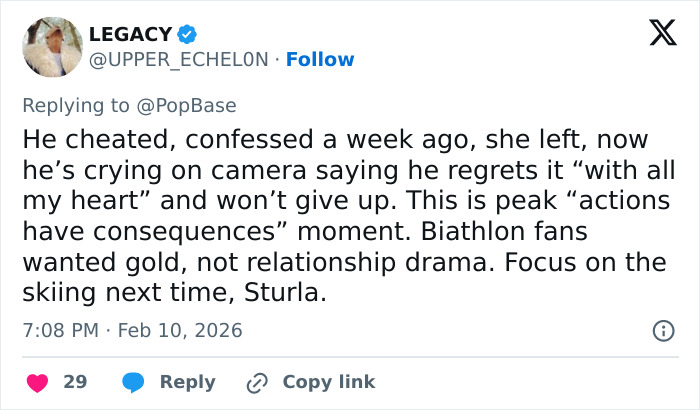Viewport: 700px width, 410px height.
Task: Follow the UPPER_ECHEL0N account
Action: [320, 59]
